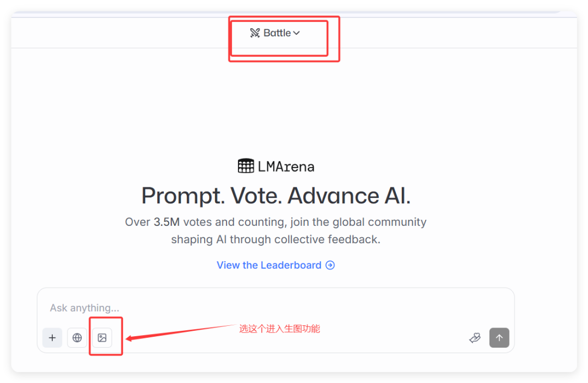Click the red arrowhead pointing at image icon
Screen dimensions: 588x383
tap(131, 338)
